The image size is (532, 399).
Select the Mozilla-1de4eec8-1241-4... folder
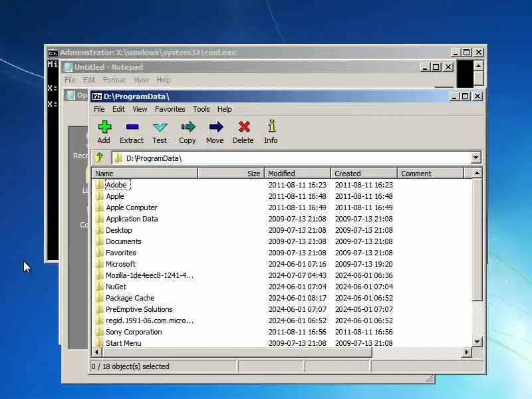pos(150,275)
